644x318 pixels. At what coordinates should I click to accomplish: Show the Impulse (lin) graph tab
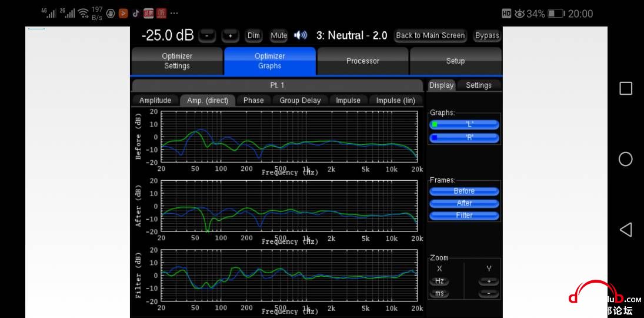tap(396, 100)
